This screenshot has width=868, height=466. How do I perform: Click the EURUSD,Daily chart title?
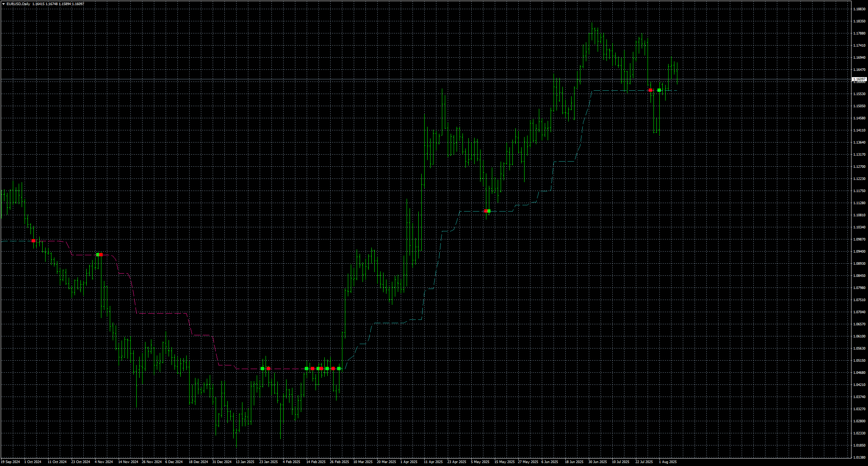pos(18,4)
